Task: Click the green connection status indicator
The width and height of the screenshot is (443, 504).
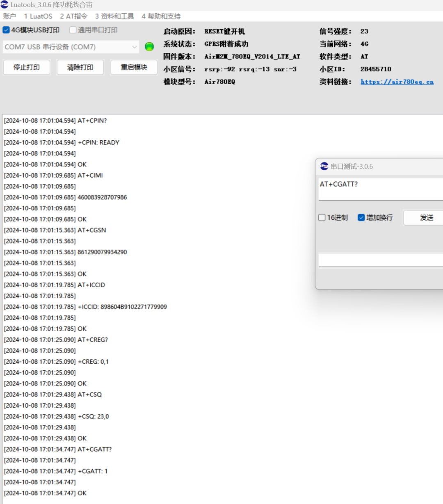Action: click(x=149, y=46)
